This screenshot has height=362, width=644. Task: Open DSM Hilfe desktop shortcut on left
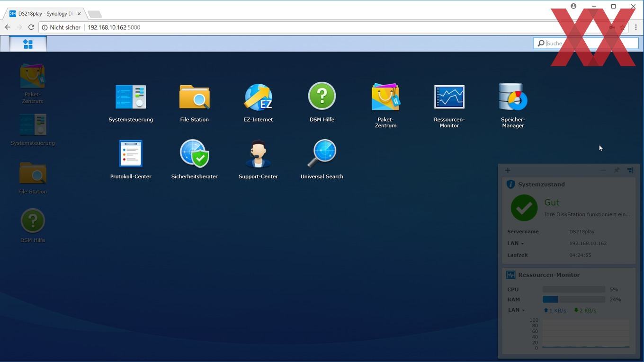pyautogui.click(x=33, y=226)
